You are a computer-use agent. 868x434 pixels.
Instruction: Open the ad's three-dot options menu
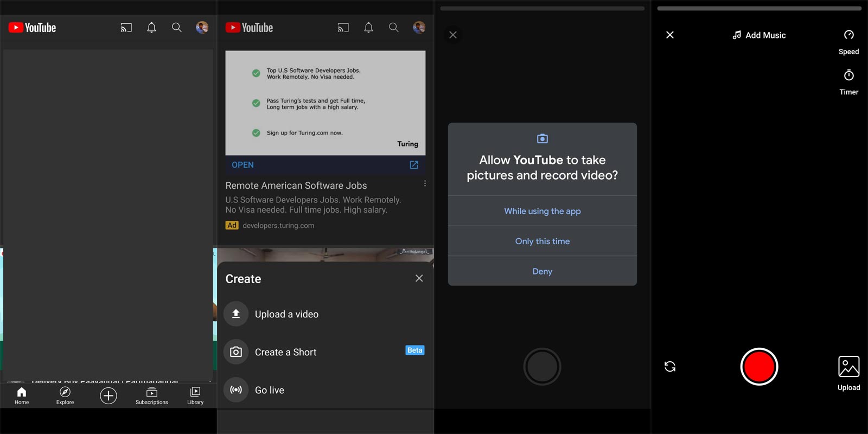(x=425, y=183)
